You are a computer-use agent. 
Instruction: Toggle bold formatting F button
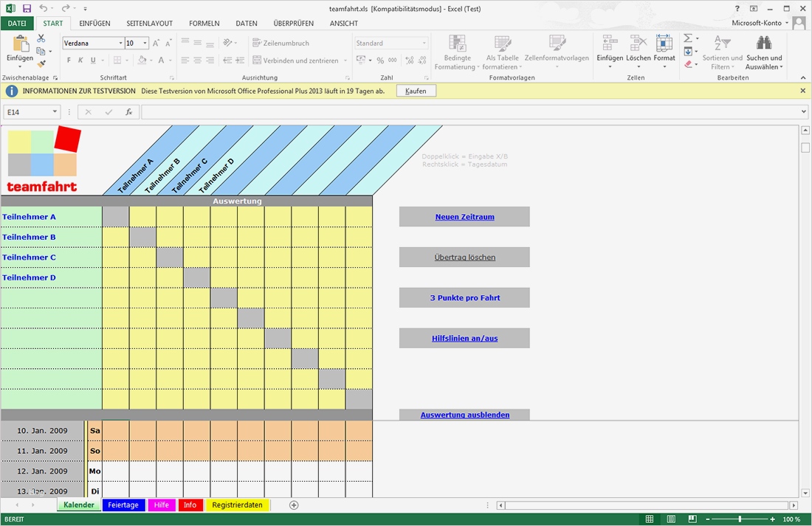point(69,60)
